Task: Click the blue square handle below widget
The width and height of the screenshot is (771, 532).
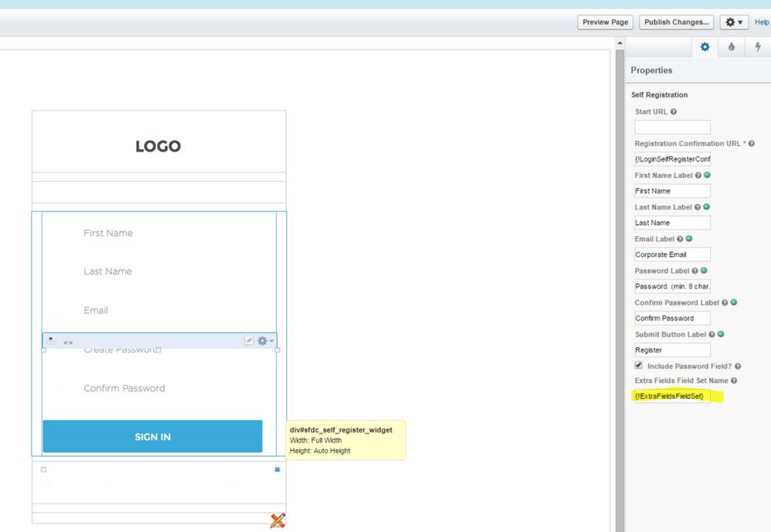Action: [x=278, y=469]
